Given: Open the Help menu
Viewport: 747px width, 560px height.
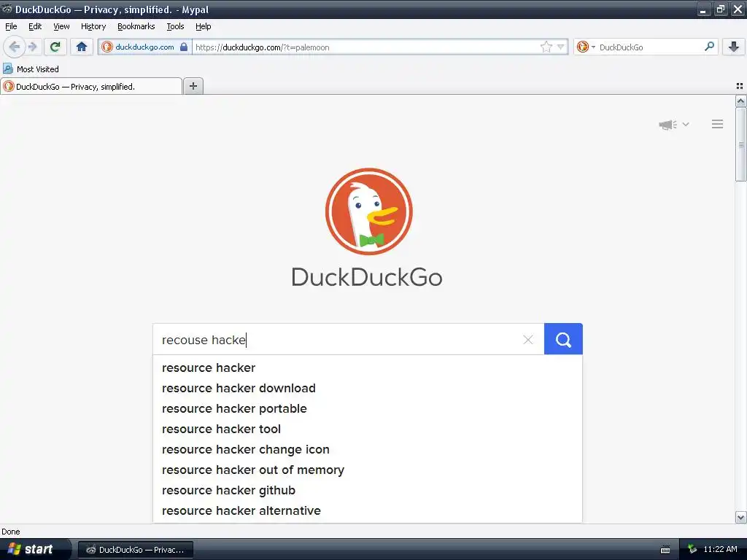Looking at the screenshot, I should tap(204, 26).
